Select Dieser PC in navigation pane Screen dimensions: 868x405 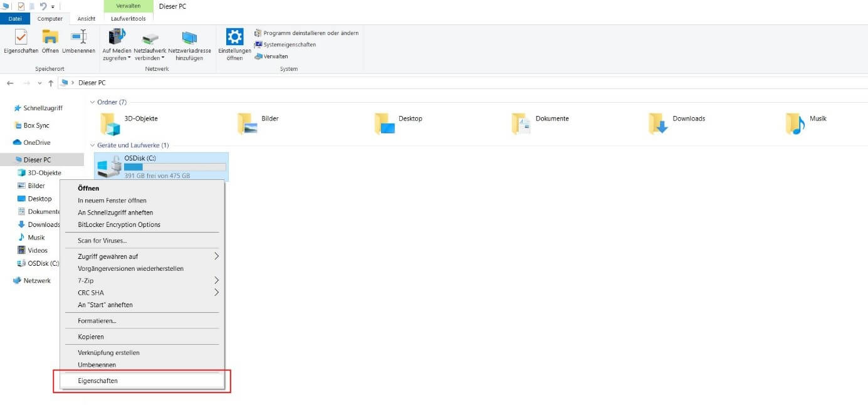click(x=42, y=160)
